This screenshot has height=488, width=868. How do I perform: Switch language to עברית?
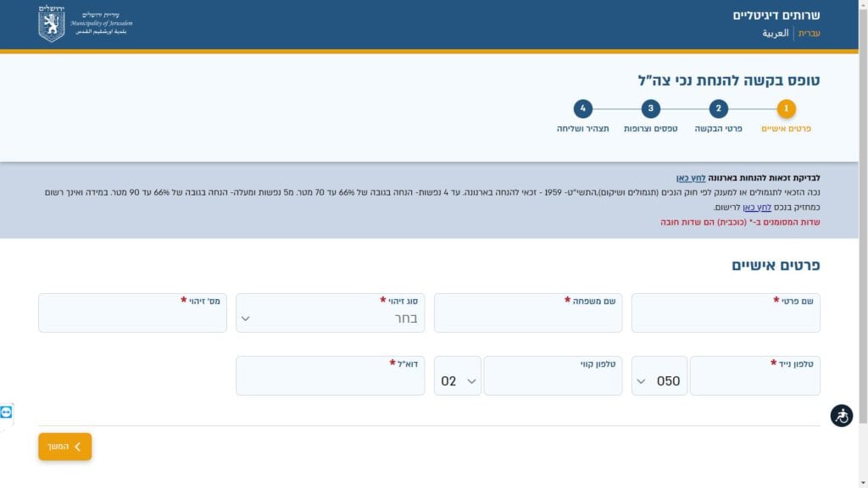click(x=810, y=34)
